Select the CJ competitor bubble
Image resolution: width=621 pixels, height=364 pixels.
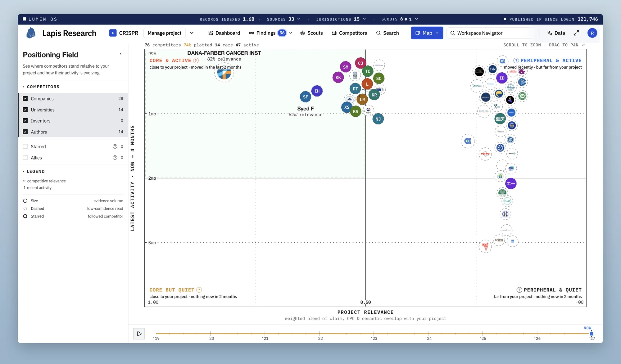[360, 63]
